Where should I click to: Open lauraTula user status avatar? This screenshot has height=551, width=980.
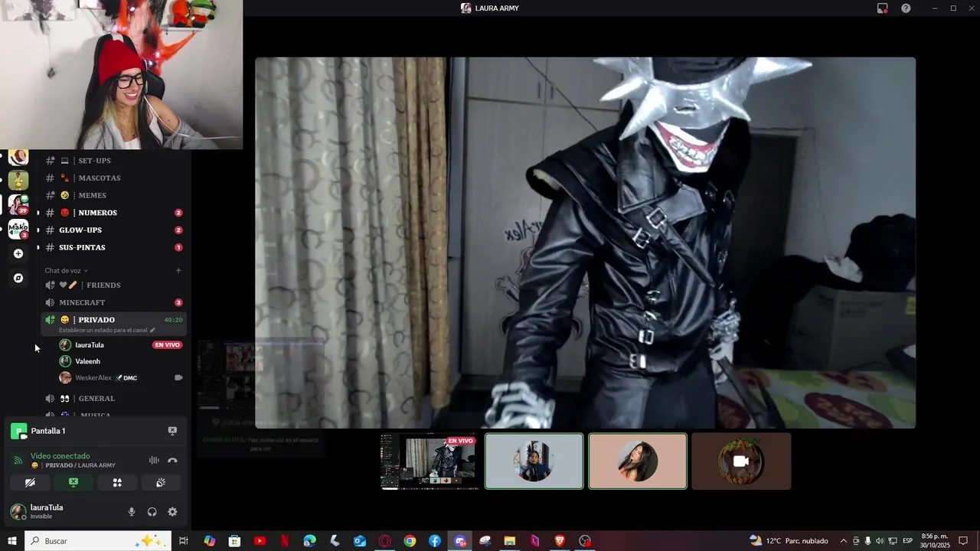[18, 512]
